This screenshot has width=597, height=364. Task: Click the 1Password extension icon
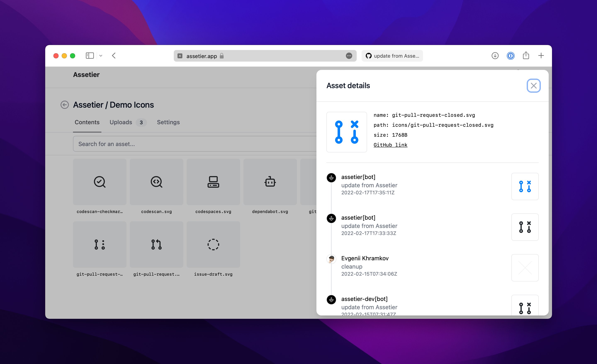coord(510,56)
